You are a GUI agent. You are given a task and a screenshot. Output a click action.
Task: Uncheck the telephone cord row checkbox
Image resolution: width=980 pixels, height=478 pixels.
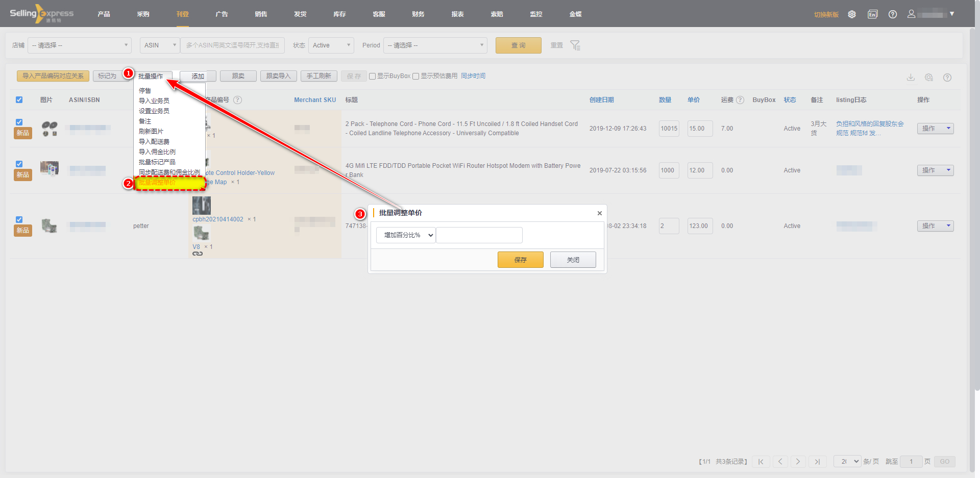click(19, 122)
